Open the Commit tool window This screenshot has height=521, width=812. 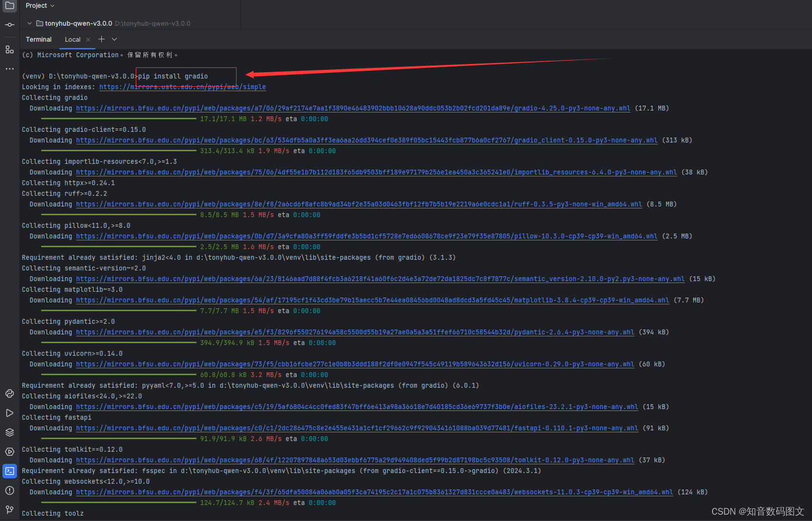pyautogui.click(x=9, y=24)
